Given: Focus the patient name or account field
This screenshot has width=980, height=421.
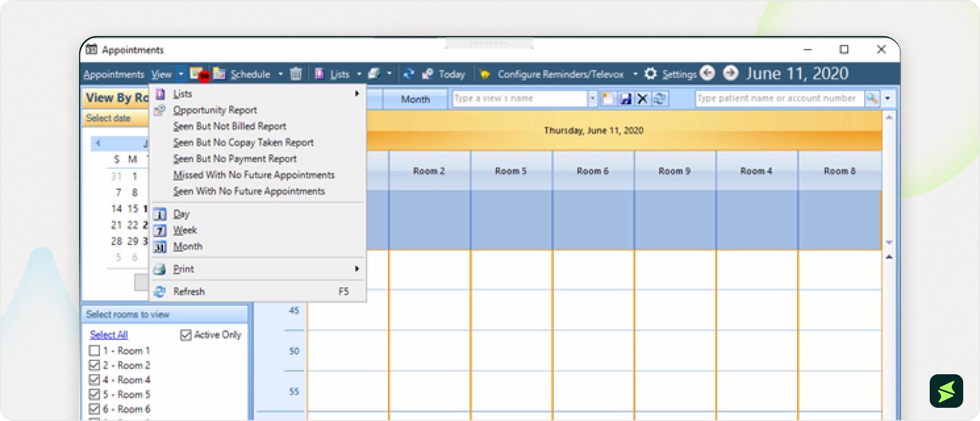Looking at the screenshot, I should [x=780, y=98].
